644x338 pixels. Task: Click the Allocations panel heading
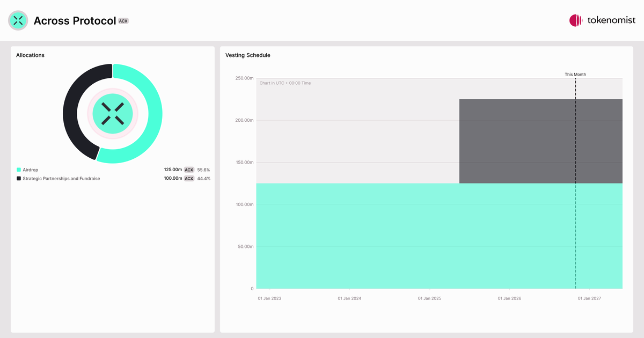(30, 55)
